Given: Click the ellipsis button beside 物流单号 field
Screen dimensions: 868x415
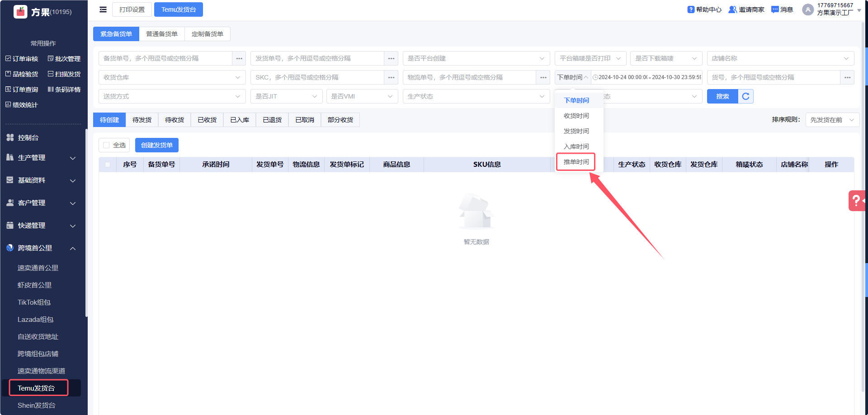Looking at the screenshot, I should 543,77.
